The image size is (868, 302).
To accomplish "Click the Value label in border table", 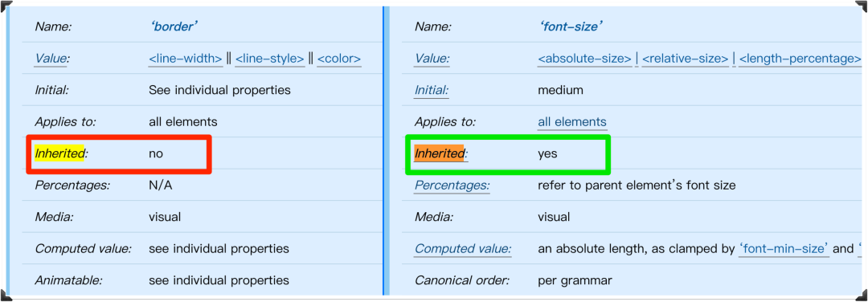I will click(51, 59).
